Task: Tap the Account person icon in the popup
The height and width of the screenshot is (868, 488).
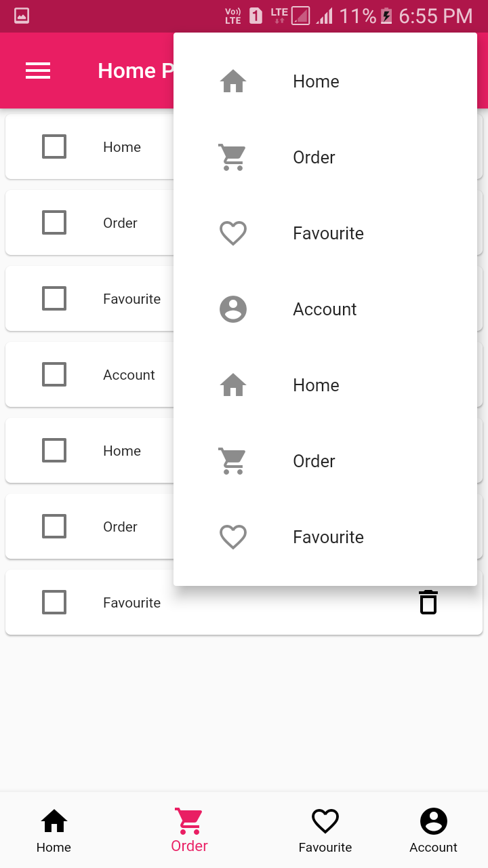Action: point(233,309)
